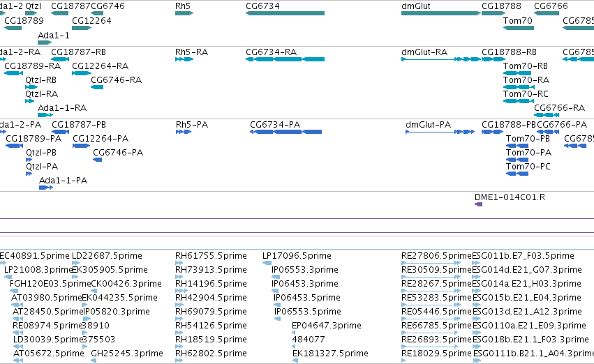The image size is (594, 364).
Task: Select transcript Tom70-RB
Action: pos(526,66)
